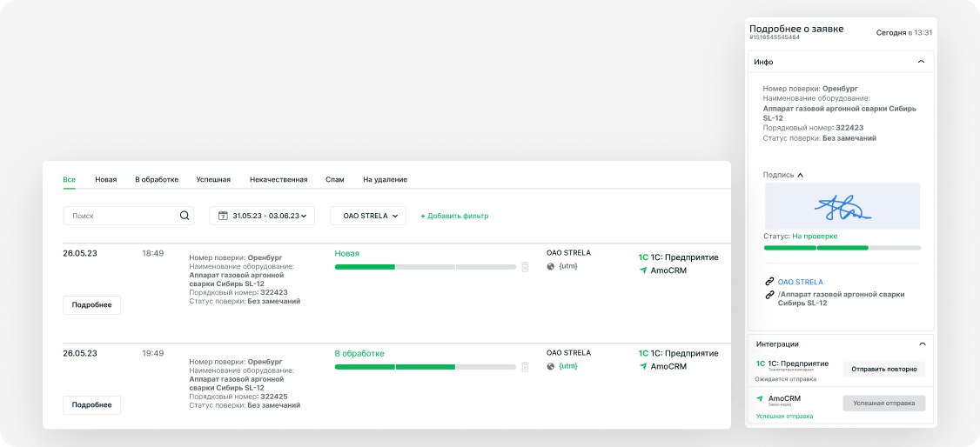Click the Новая status progress bar
Screen dimensions: 980x447
tap(426, 267)
